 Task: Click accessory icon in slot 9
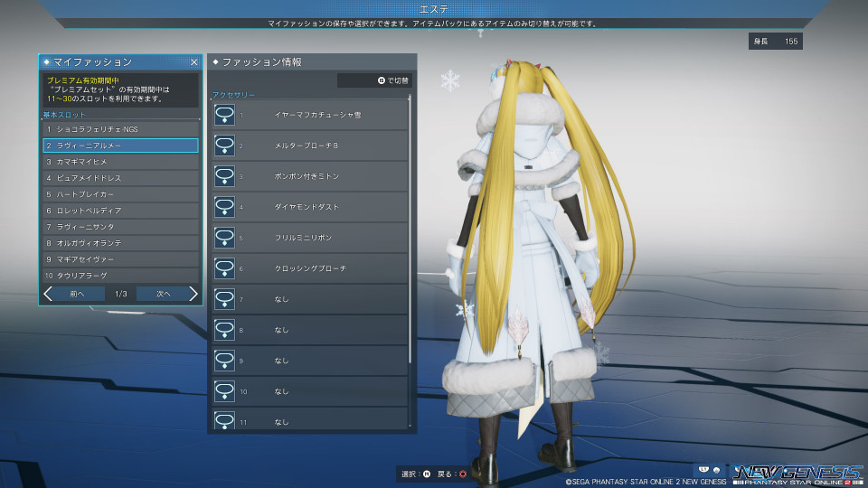tap(224, 361)
